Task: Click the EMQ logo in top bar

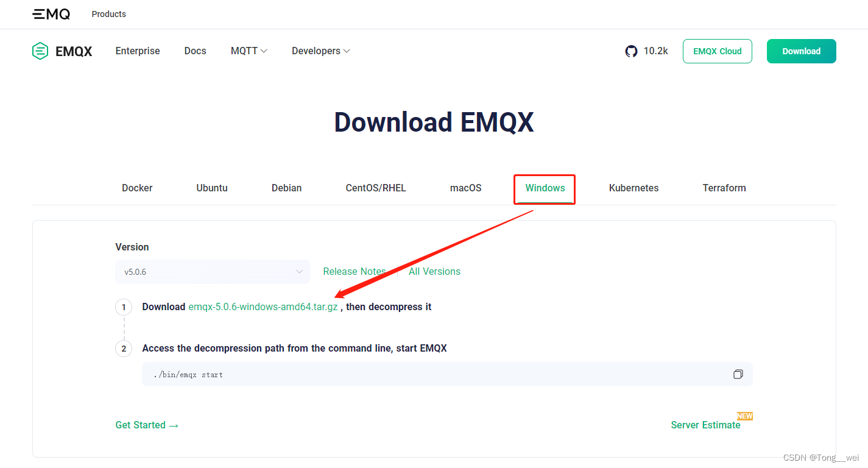Action: point(51,14)
